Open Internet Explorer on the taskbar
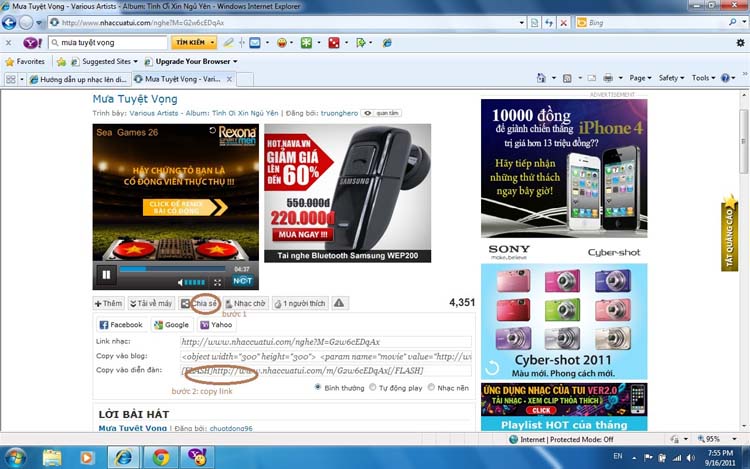The width and height of the screenshot is (750, 469). 123,458
